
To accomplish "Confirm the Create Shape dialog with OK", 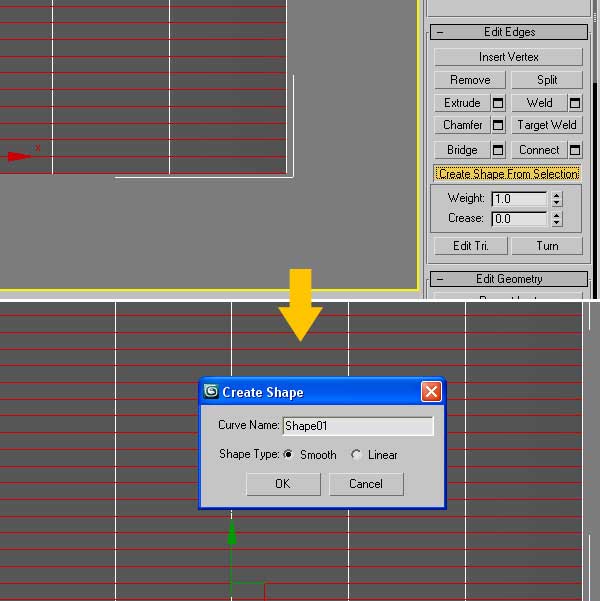I will pos(283,484).
